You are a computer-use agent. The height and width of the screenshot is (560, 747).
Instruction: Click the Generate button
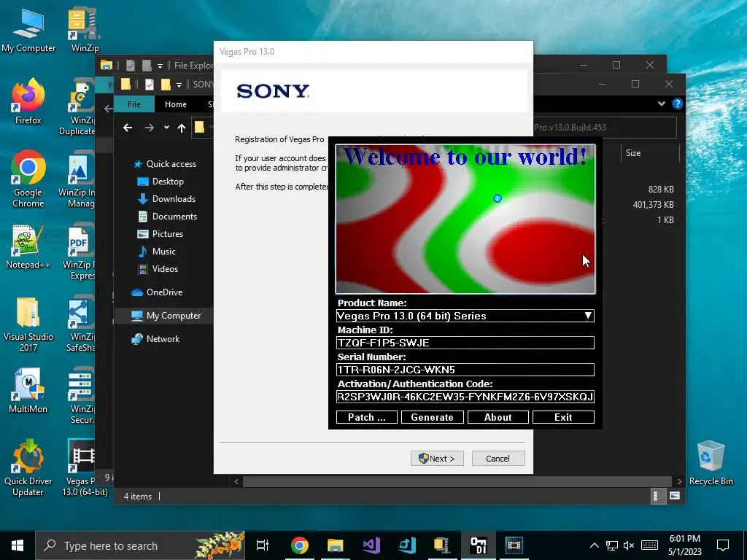(432, 417)
